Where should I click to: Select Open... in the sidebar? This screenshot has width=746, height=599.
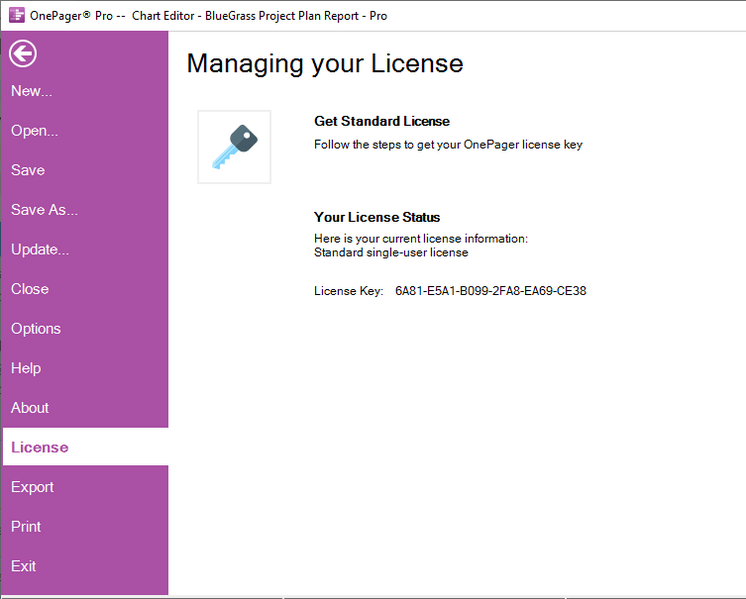click(x=35, y=131)
